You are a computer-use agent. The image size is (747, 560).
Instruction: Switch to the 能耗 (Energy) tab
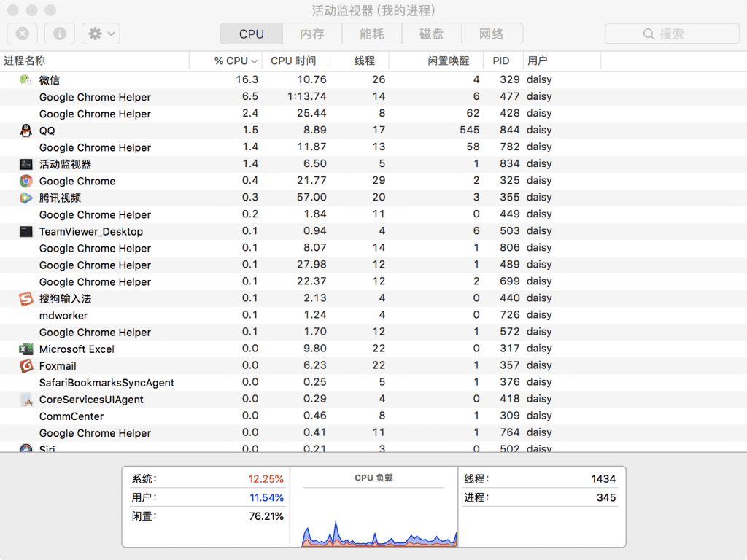pyautogui.click(x=371, y=34)
